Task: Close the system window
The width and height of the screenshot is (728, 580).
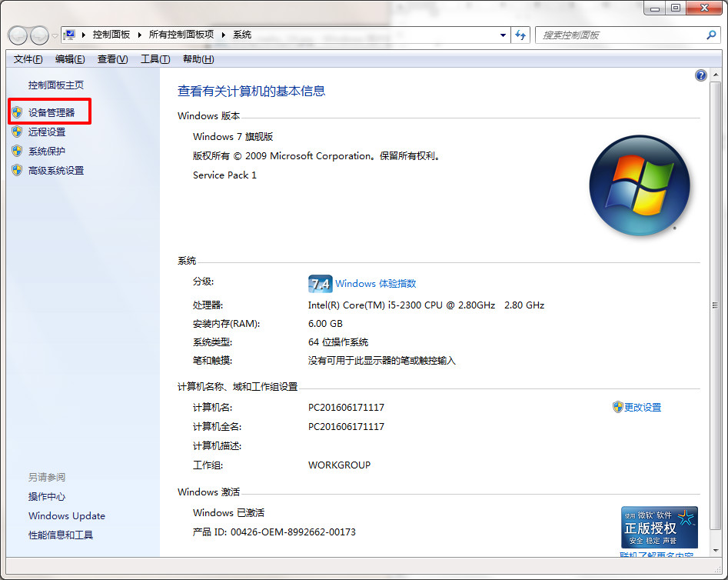Action: [x=704, y=8]
